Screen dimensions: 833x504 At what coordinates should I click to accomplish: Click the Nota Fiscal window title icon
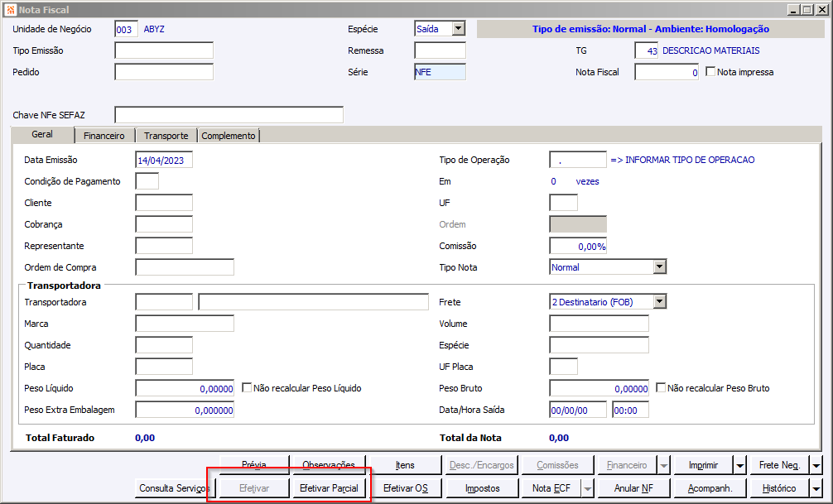point(10,10)
